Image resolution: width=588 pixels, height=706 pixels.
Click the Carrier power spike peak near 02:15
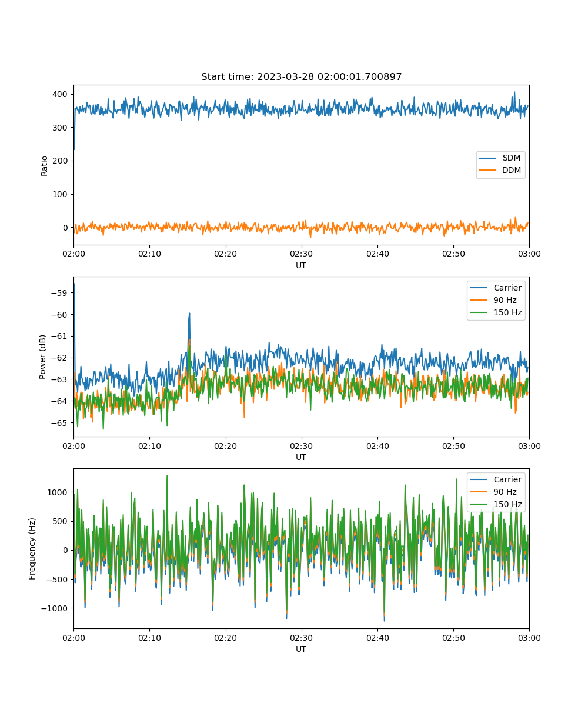point(189,314)
